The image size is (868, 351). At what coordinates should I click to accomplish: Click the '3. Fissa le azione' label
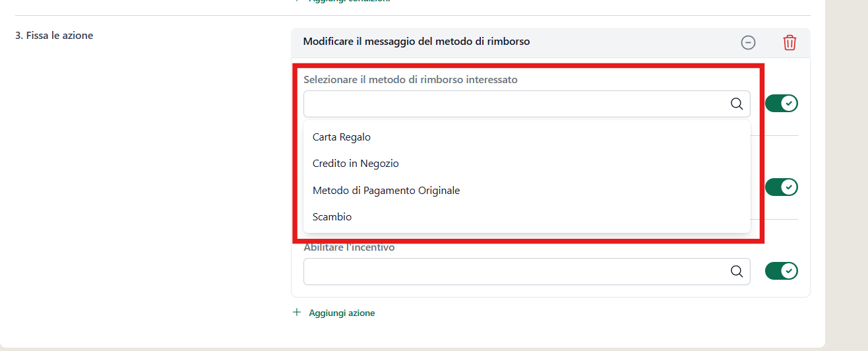click(x=54, y=36)
